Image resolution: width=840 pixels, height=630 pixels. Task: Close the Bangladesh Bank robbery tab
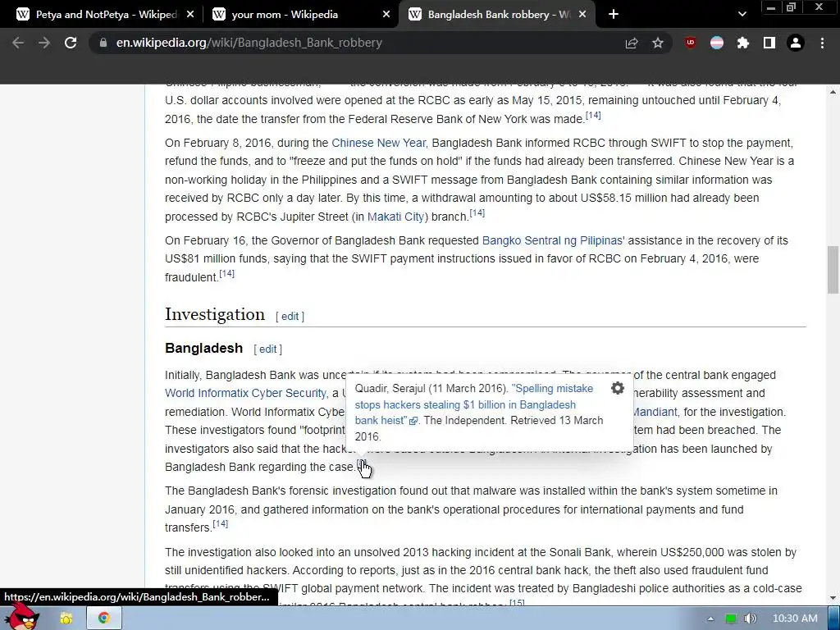(x=583, y=15)
